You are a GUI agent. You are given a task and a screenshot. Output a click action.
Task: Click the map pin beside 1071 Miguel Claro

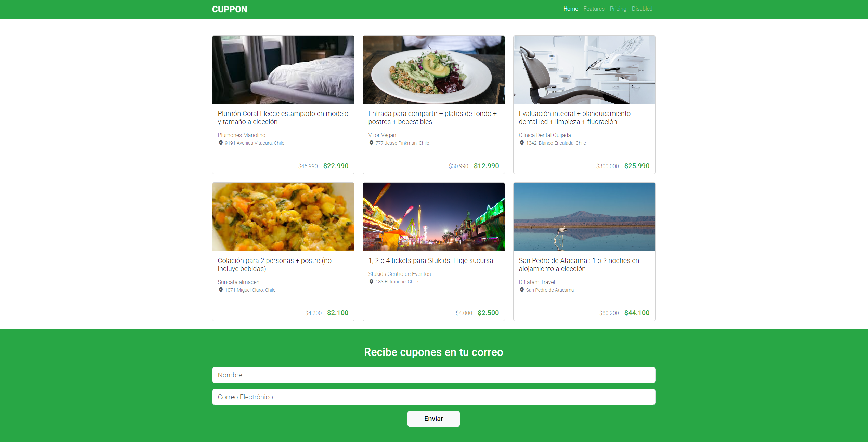221,290
